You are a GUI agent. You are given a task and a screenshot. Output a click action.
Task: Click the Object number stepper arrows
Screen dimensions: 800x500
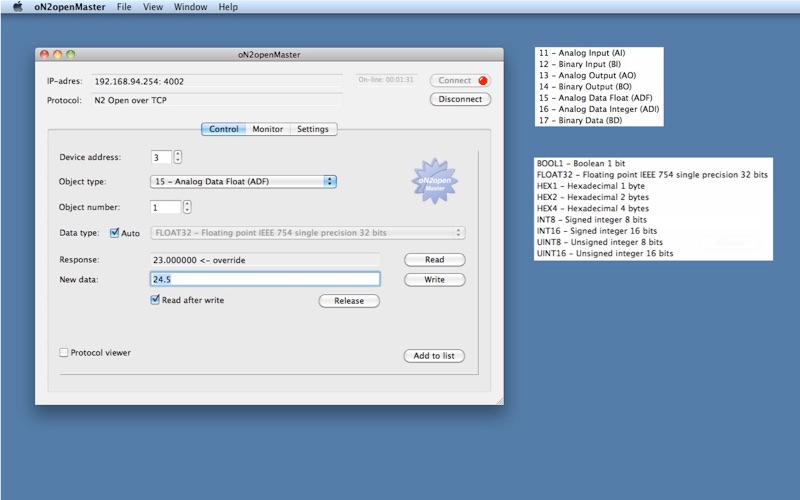(187, 207)
